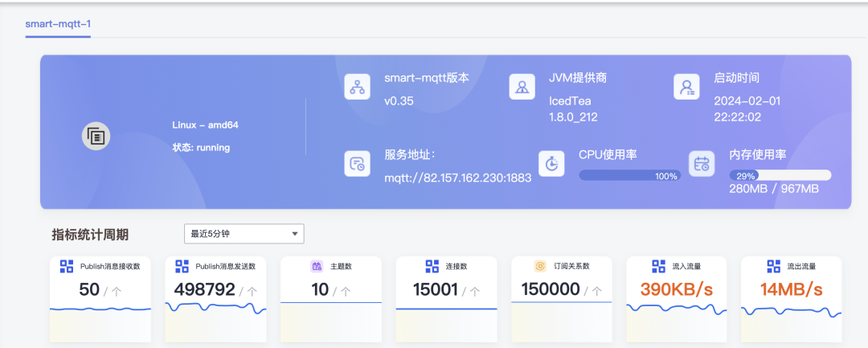
Task: Click the 启动时间 user icon
Action: 686,87
